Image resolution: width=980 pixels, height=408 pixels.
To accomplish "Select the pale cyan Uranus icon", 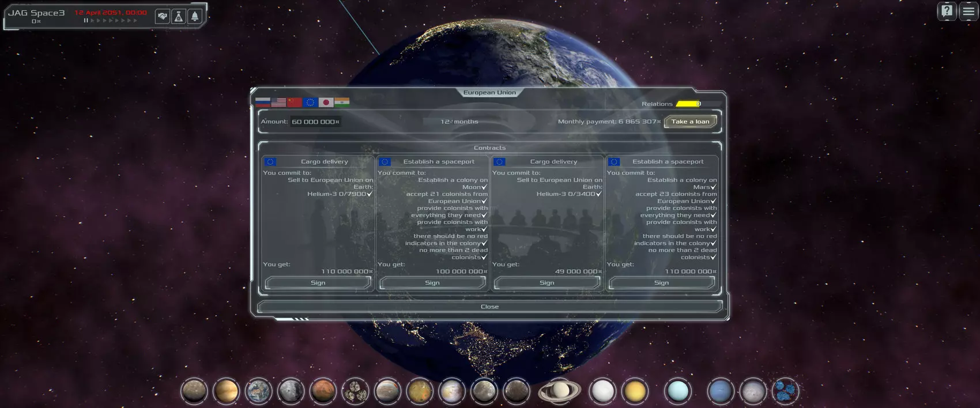I will (678, 391).
